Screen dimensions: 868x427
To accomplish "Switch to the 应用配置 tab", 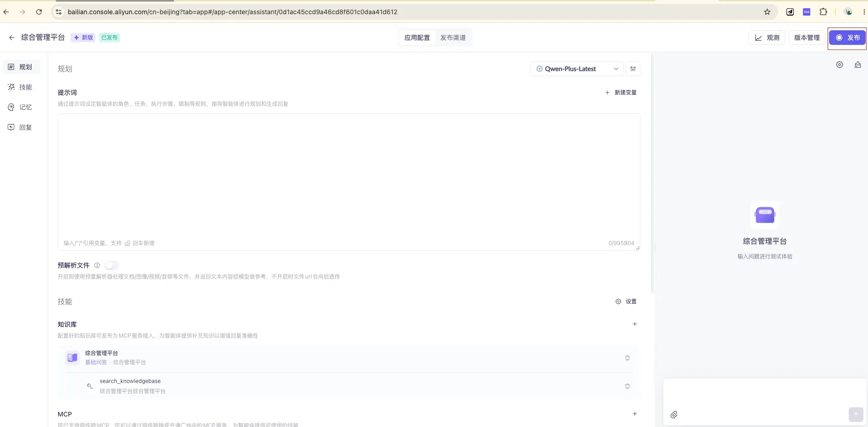I will 417,38.
